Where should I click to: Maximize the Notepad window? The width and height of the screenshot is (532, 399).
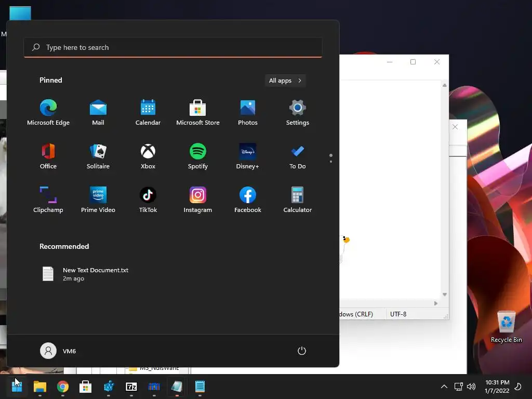click(x=413, y=62)
